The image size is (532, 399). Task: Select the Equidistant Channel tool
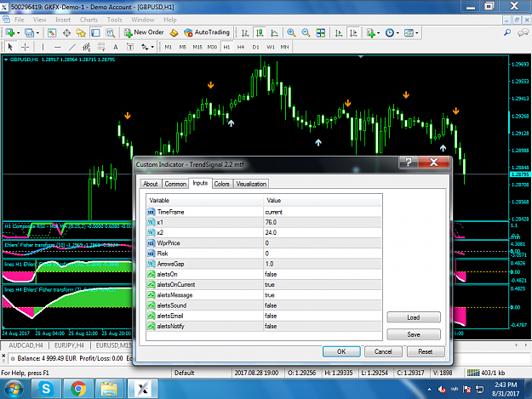point(87,47)
